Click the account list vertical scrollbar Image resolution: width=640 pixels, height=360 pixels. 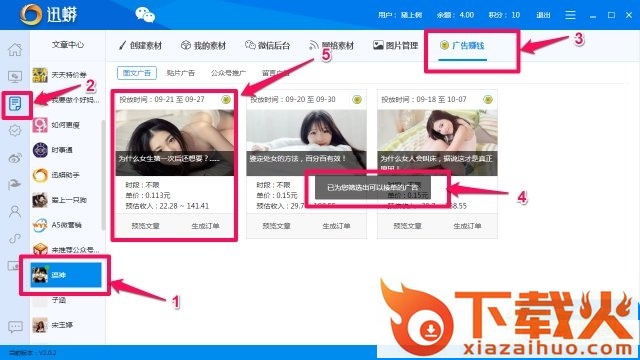[103, 176]
